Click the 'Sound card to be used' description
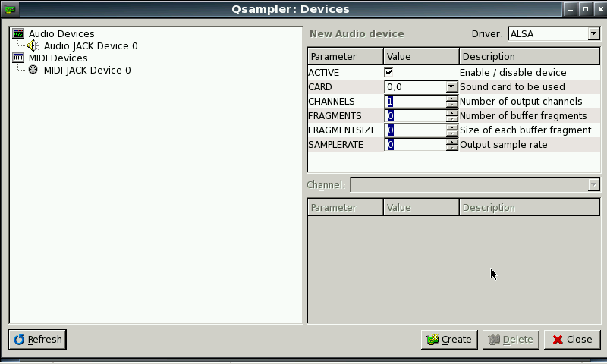This screenshot has width=607, height=364. click(x=512, y=86)
